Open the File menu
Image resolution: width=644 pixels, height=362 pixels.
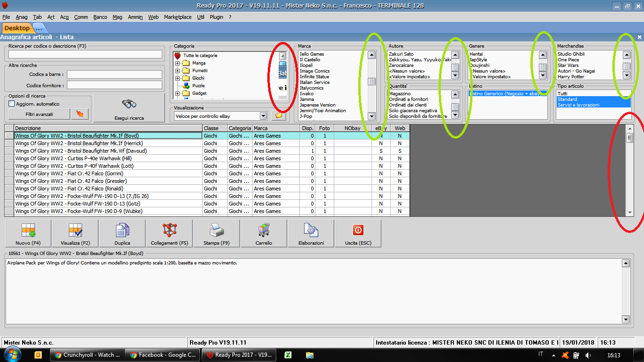click(6, 17)
